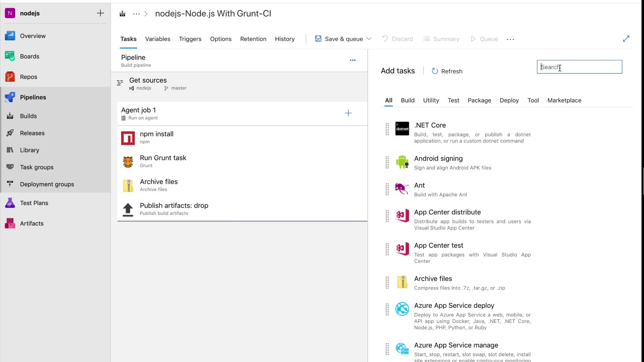Click the .NET Core dotnet icon
Screen dimensions: 644x362
402,129
